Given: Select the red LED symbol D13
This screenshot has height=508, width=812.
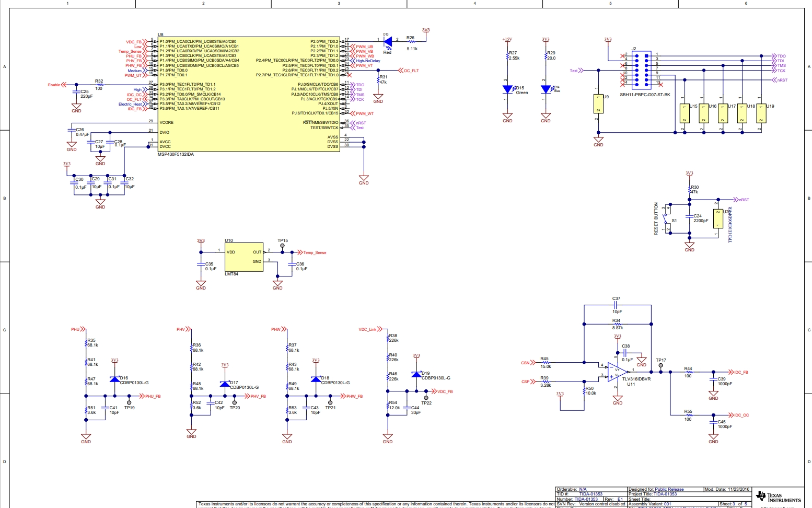Looking at the screenshot, I should coord(387,40).
